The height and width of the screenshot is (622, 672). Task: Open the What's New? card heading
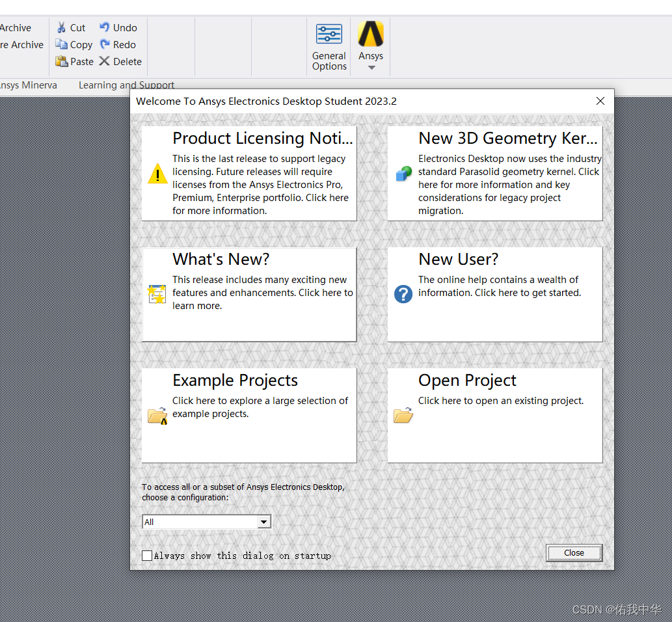(221, 259)
